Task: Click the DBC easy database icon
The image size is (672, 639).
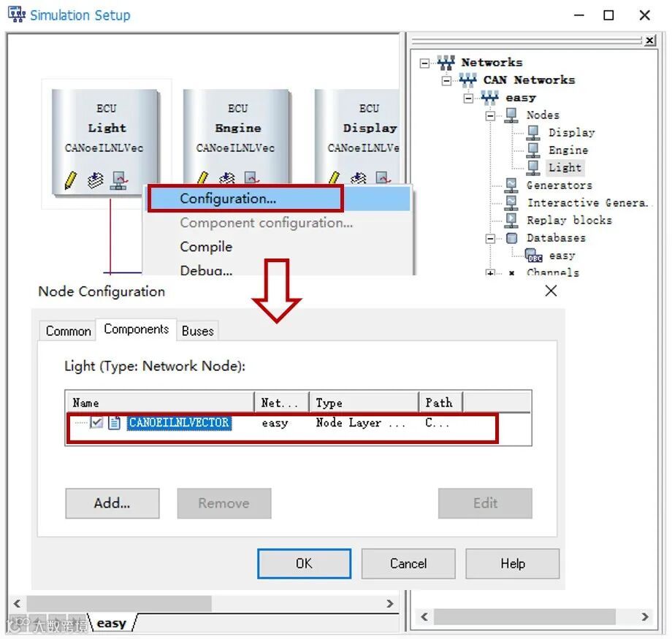Action: [534, 256]
